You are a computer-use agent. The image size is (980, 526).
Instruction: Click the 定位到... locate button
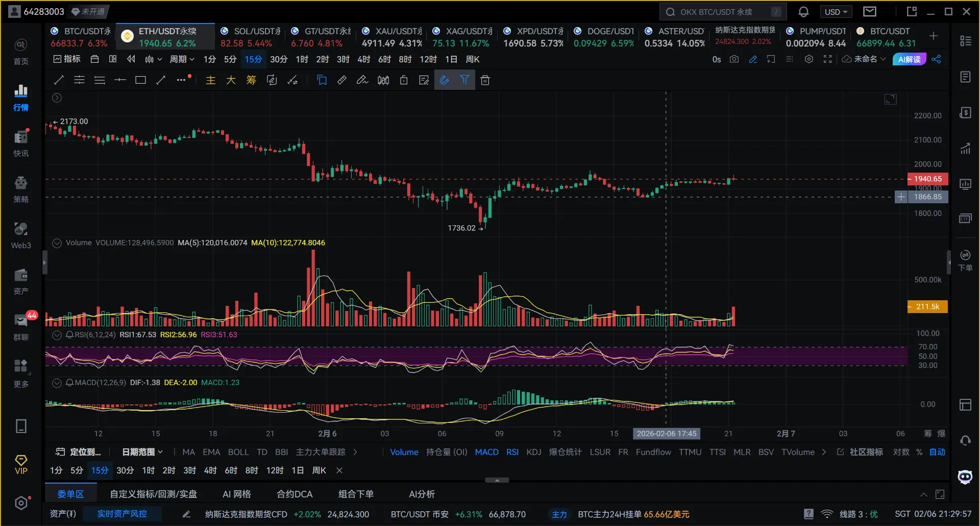point(78,452)
